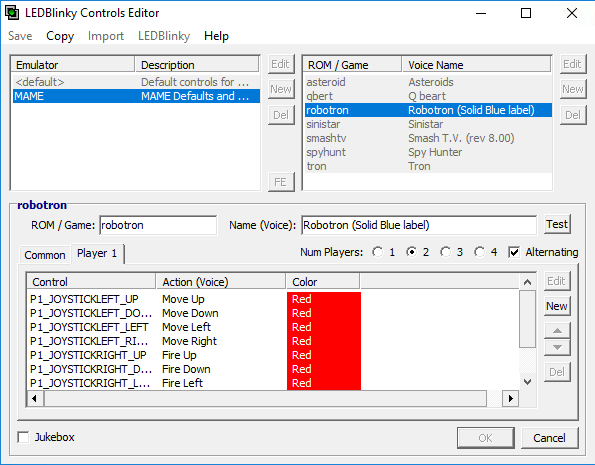Select 1 for Num Players
Screen dimensions: 595x465
(x=378, y=252)
